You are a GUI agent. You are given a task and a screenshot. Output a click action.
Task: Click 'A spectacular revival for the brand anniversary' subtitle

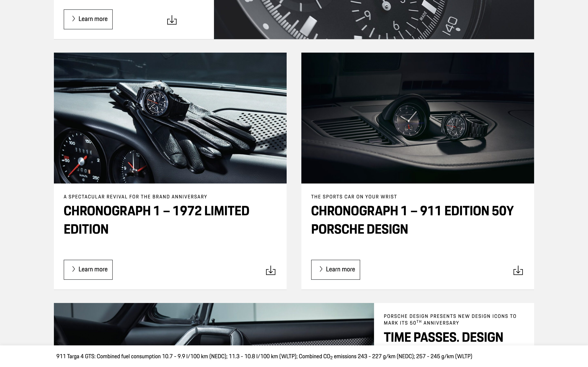[135, 197]
